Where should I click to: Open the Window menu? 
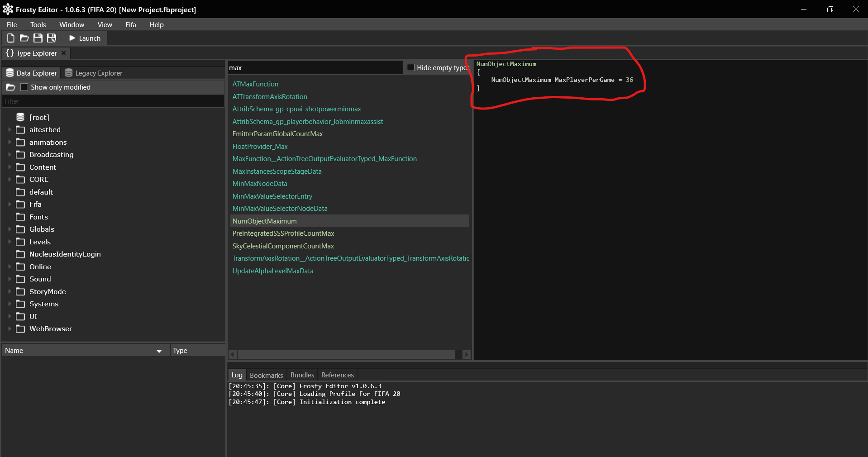point(72,24)
